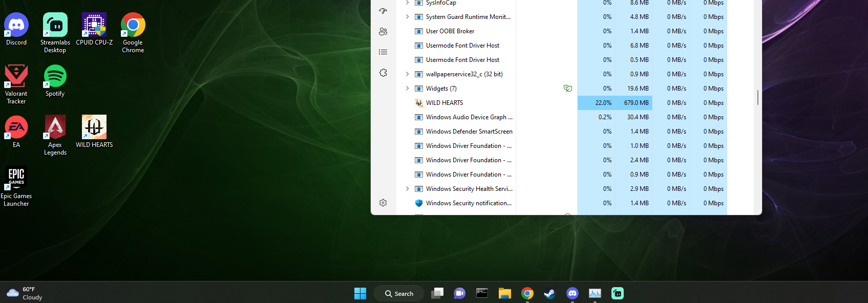The width and height of the screenshot is (868, 303).
Task: Click the Windows Security notification shield icon
Action: coord(418,203)
